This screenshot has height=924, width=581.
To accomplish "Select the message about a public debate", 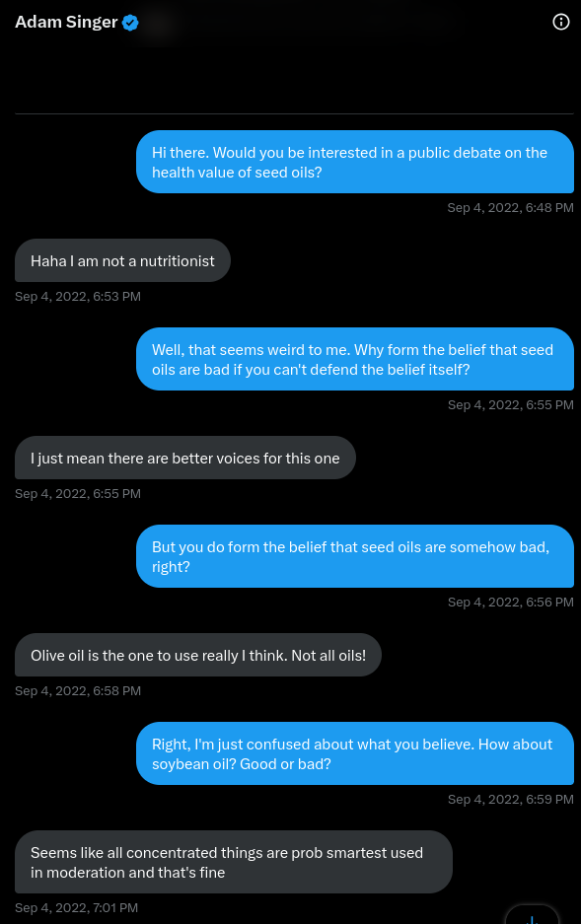I will coord(355,162).
